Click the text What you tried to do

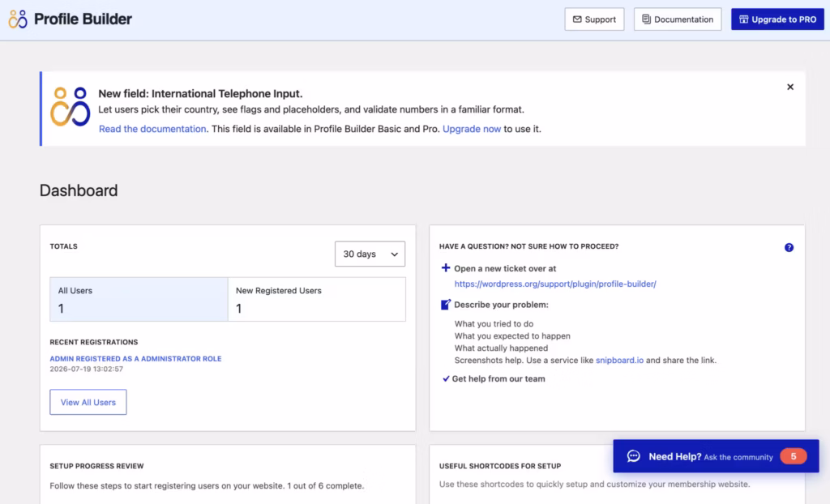[494, 323]
